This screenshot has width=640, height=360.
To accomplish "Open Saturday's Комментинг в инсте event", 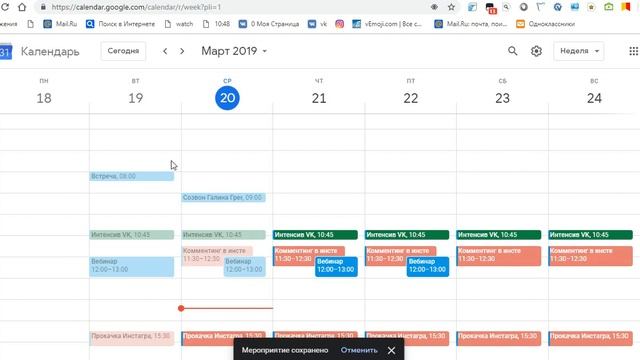I will (499, 256).
